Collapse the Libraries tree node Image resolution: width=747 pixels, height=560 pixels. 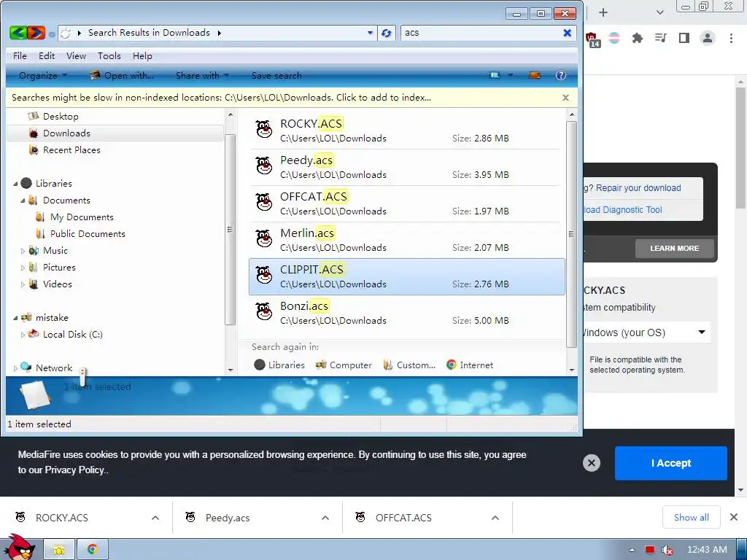(x=15, y=184)
